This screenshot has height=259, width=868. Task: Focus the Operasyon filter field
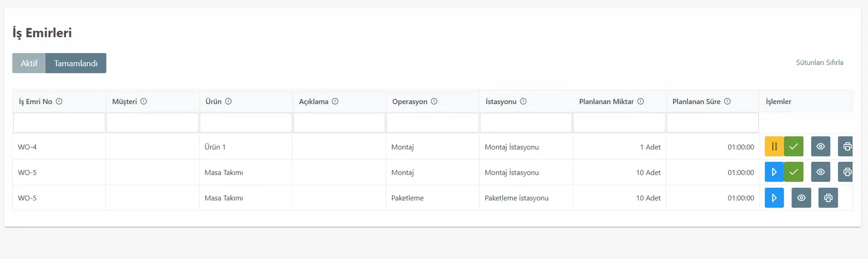(x=432, y=123)
